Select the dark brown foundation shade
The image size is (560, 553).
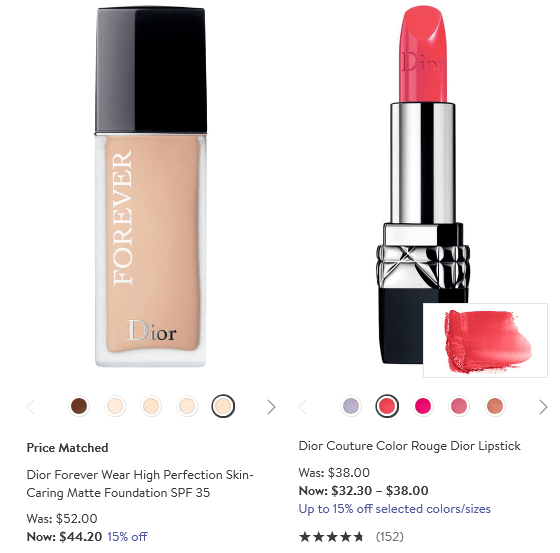pos(79,406)
